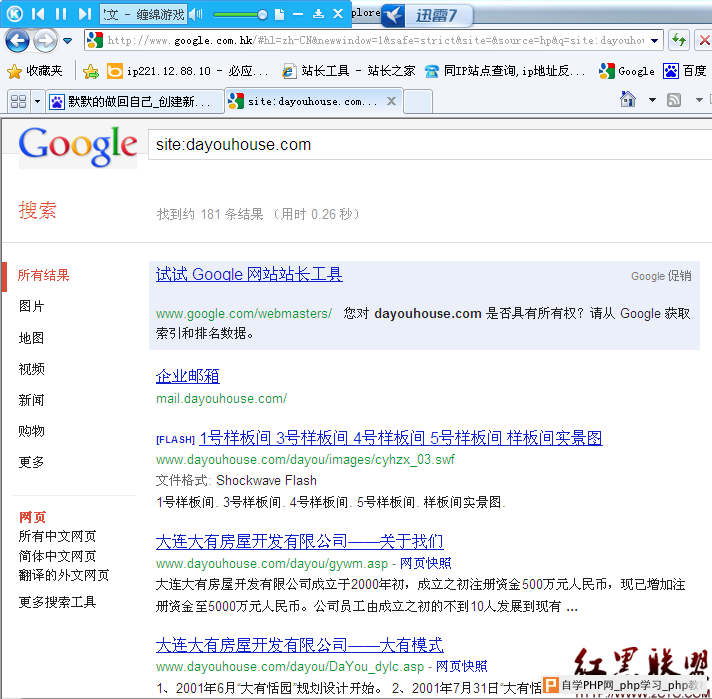Open the 收藏夹 favorites button
Screen dimensions: 712x699
35,71
